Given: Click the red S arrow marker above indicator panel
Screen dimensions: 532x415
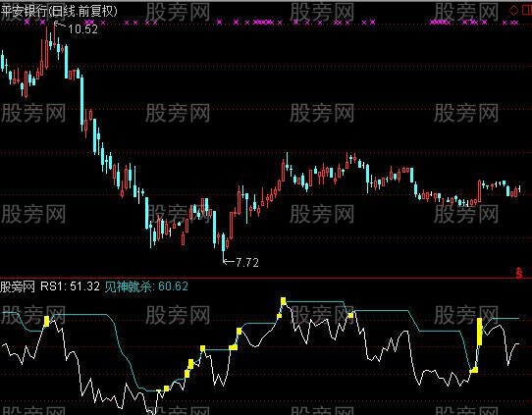Looking at the screenshot, I should point(519,273).
